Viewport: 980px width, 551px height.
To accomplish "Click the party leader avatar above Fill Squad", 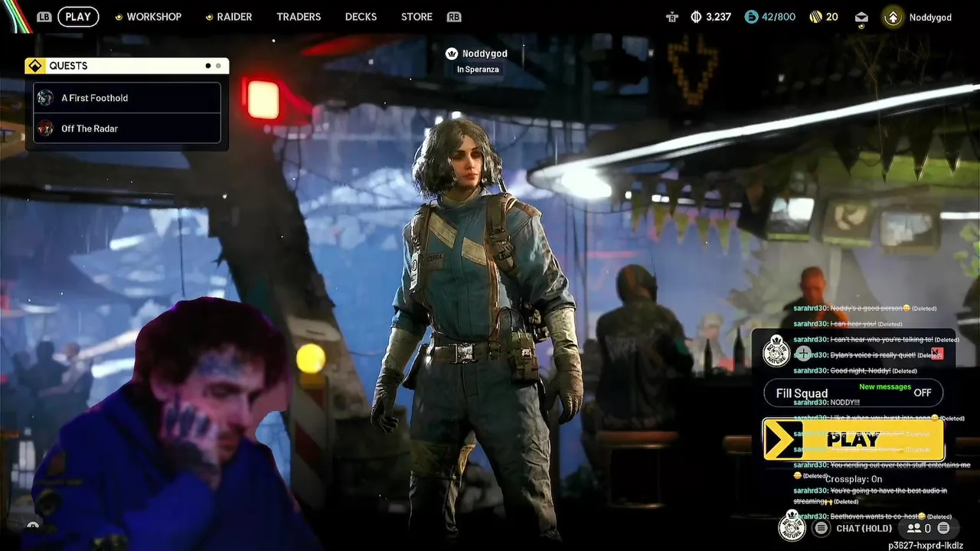I will [776, 352].
